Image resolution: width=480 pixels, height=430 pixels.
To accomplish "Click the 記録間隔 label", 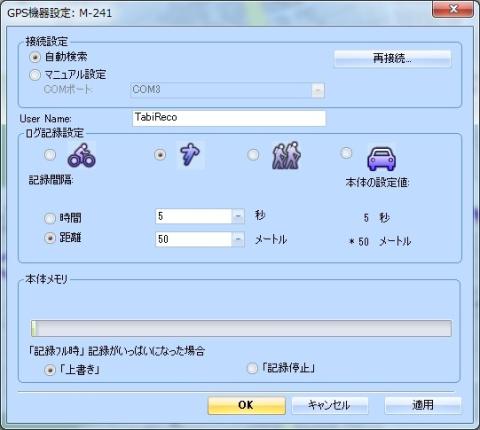I will (51, 180).
